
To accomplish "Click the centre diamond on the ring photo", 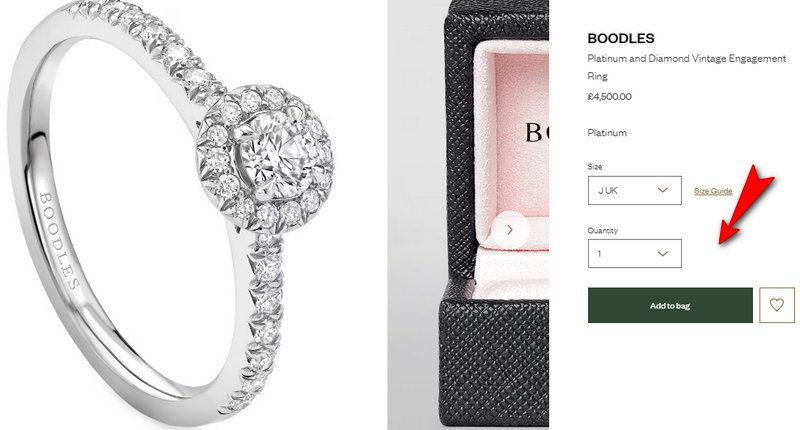I will [x=269, y=156].
